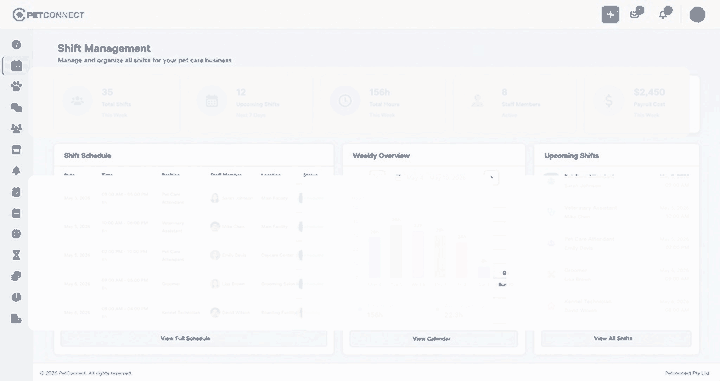Viewport: 720px width, 381px height.
Task: Click the Shift Schedule heading
Action: point(88,156)
